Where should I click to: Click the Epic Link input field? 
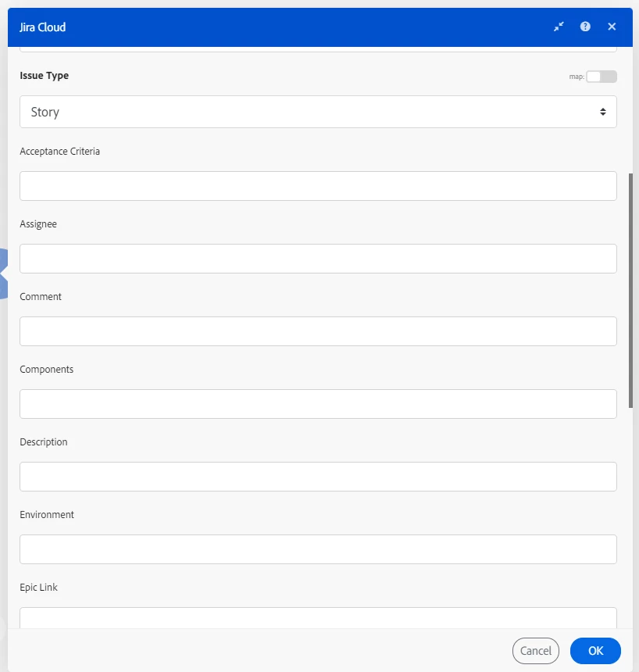coord(318,618)
